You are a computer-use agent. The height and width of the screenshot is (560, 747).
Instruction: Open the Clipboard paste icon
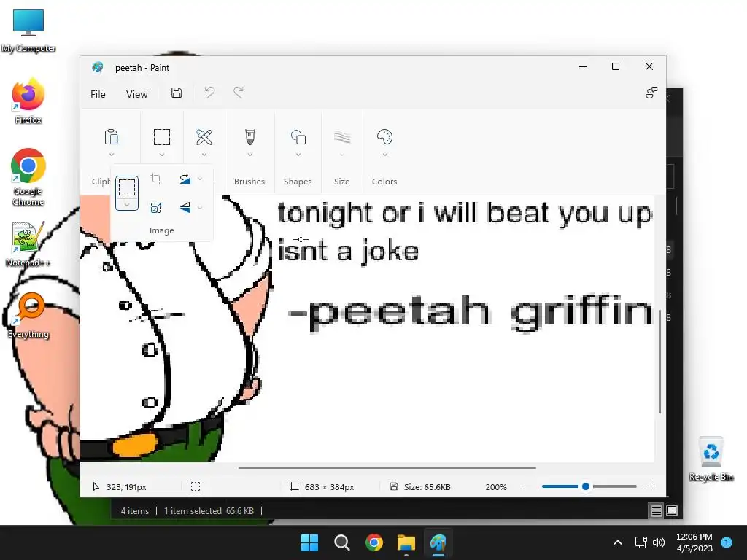coord(111,137)
